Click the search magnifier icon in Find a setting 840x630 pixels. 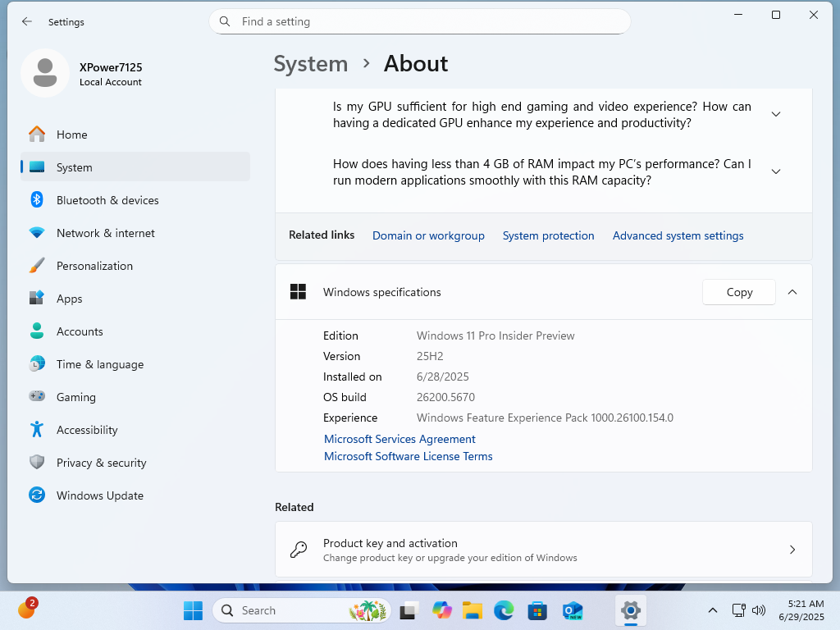(x=225, y=21)
